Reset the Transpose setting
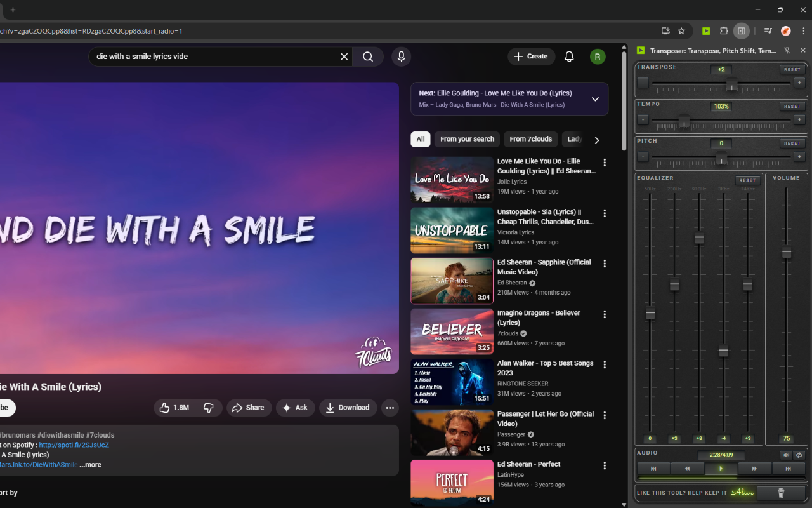 (x=792, y=69)
